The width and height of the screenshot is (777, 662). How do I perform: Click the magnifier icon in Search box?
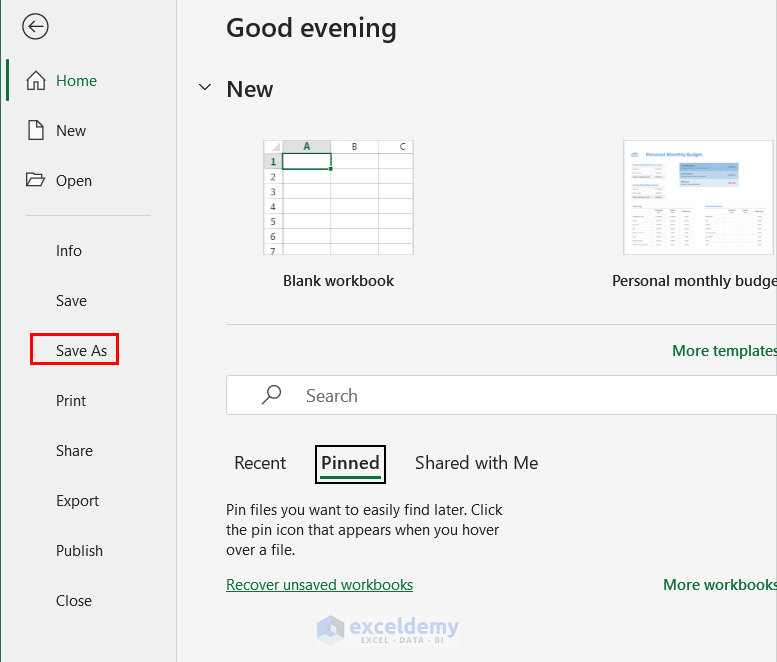tap(271, 395)
